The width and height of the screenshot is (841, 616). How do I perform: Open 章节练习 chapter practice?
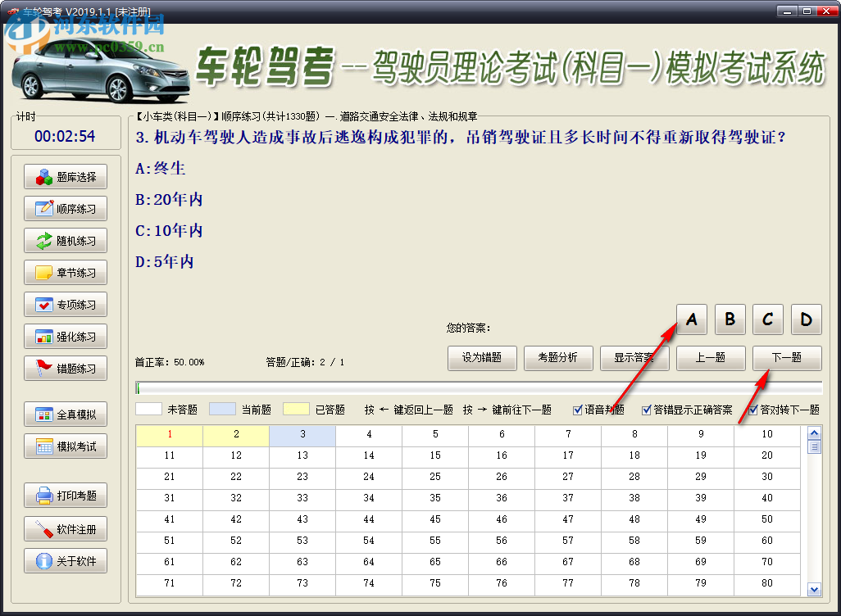pos(65,272)
